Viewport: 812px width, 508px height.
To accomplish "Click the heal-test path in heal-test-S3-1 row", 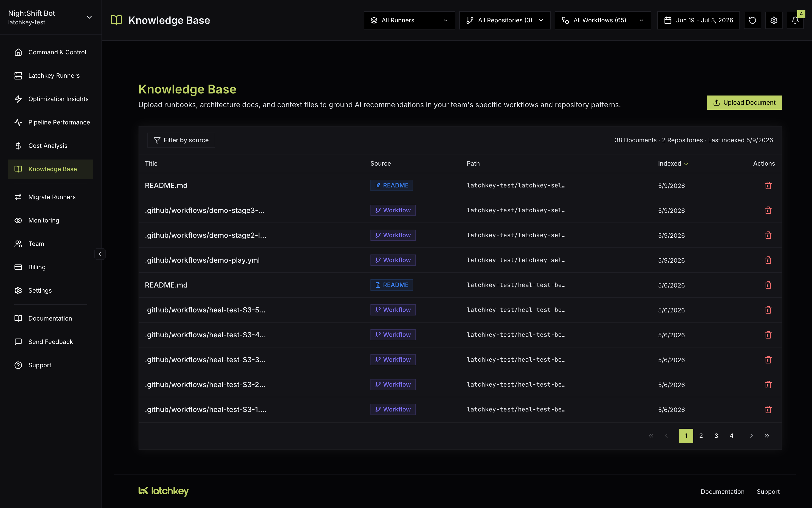I will click(x=516, y=409).
